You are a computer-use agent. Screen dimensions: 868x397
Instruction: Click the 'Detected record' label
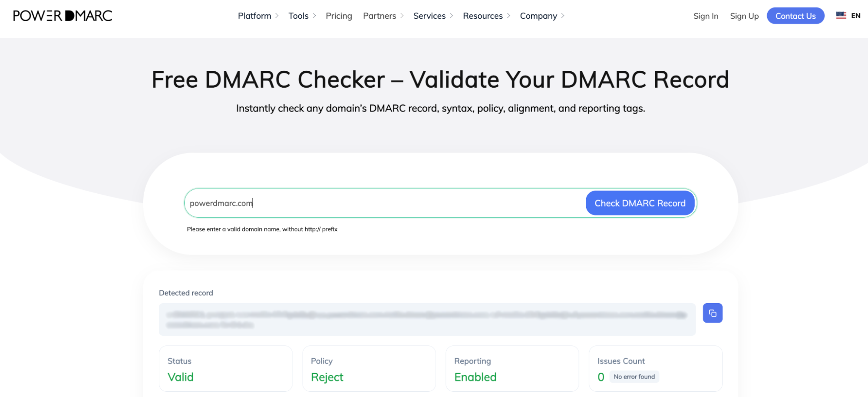186,293
